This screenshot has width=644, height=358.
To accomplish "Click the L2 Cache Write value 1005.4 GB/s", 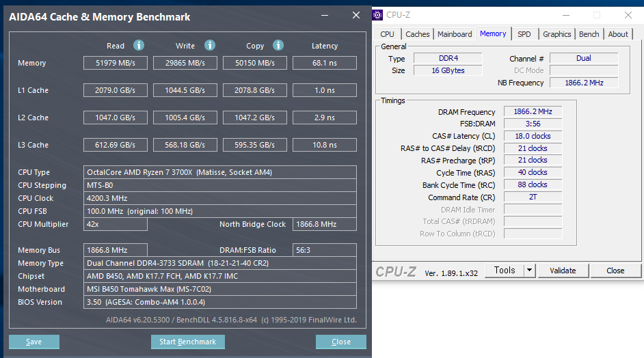I will pyautogui.click(x=185, y=118).
